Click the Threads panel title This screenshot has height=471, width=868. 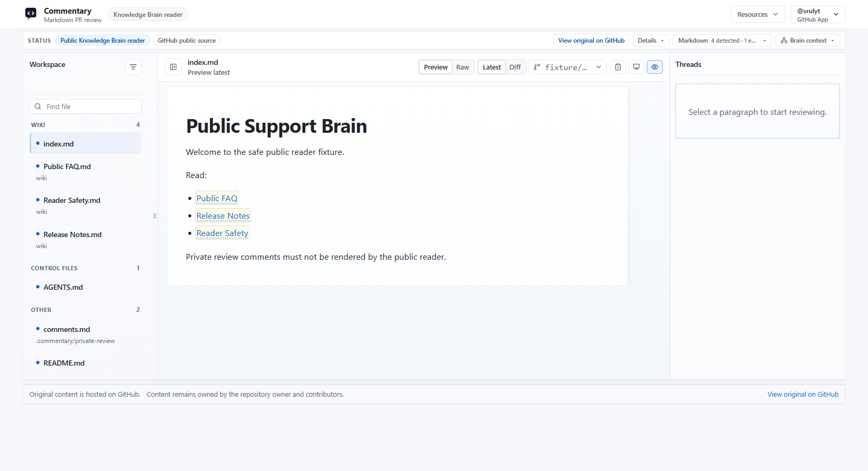[x=688, y=64]
